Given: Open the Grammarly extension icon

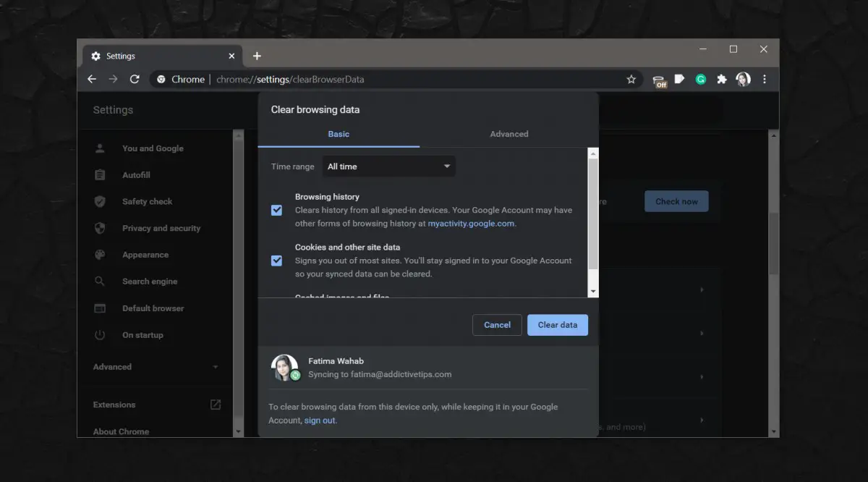Looking at the screenshot, I should [x=701, y=80].
